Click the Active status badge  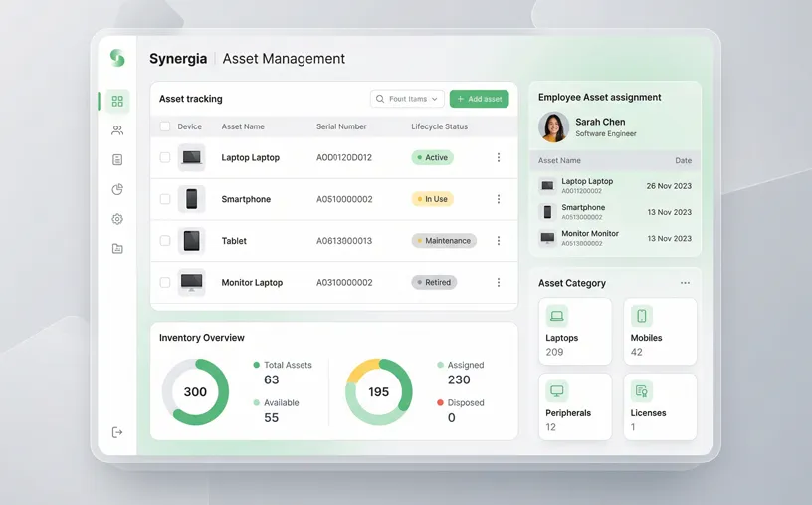coord(433,157)
